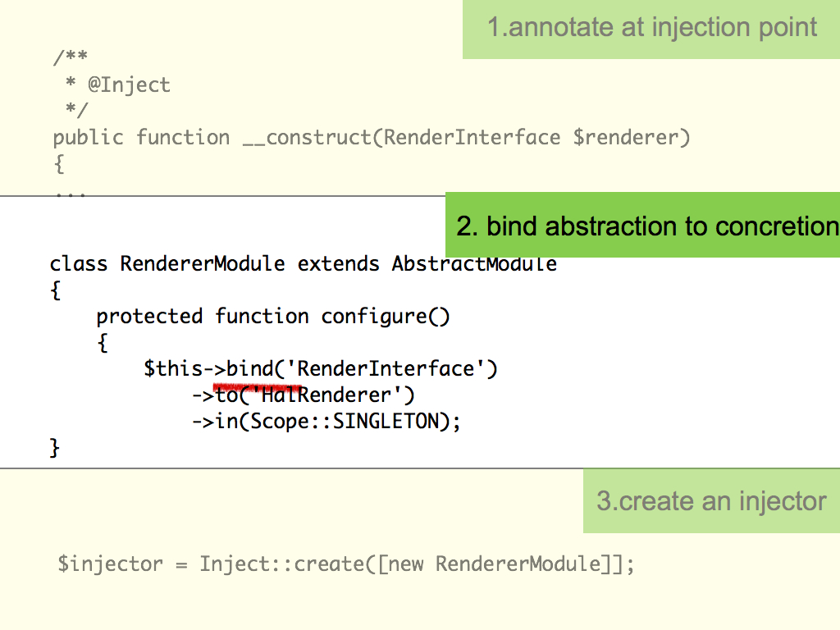This screenshot has width=840, height=630.
Task: Click the $renderer parameter name
Action: coord(626,138)
